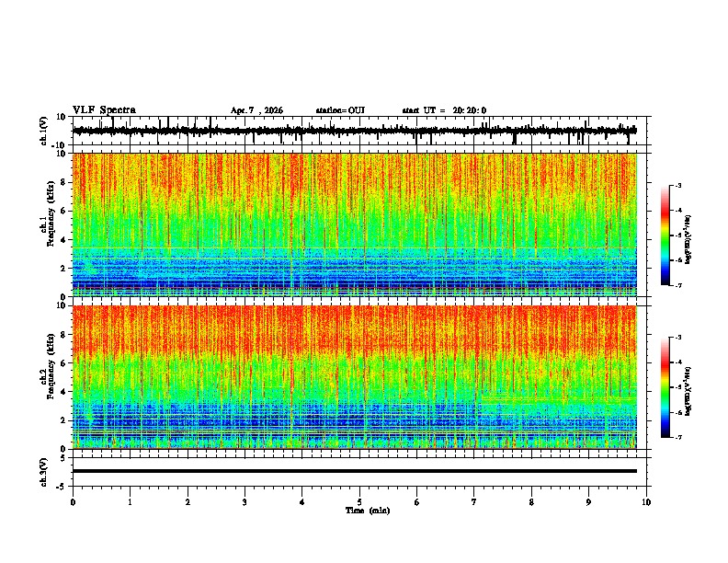Viewport: 728px width, 563px height.
Task: Click the ch.3 flat black voltage trace
Action: coord(355,471)
